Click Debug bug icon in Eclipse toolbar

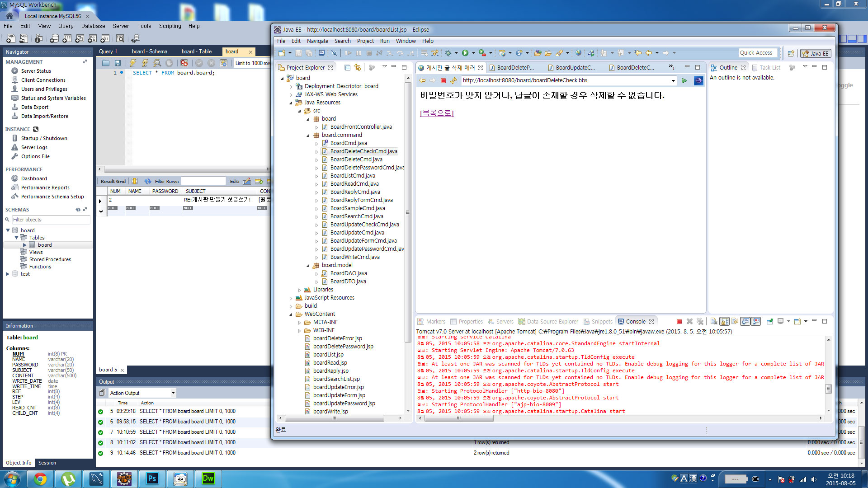pos(448,53)
